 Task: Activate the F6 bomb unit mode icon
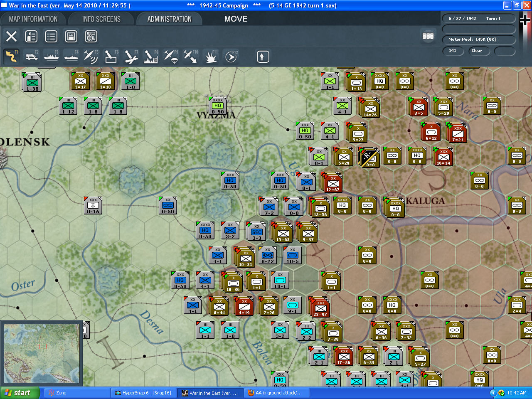(x=111, y=57)
